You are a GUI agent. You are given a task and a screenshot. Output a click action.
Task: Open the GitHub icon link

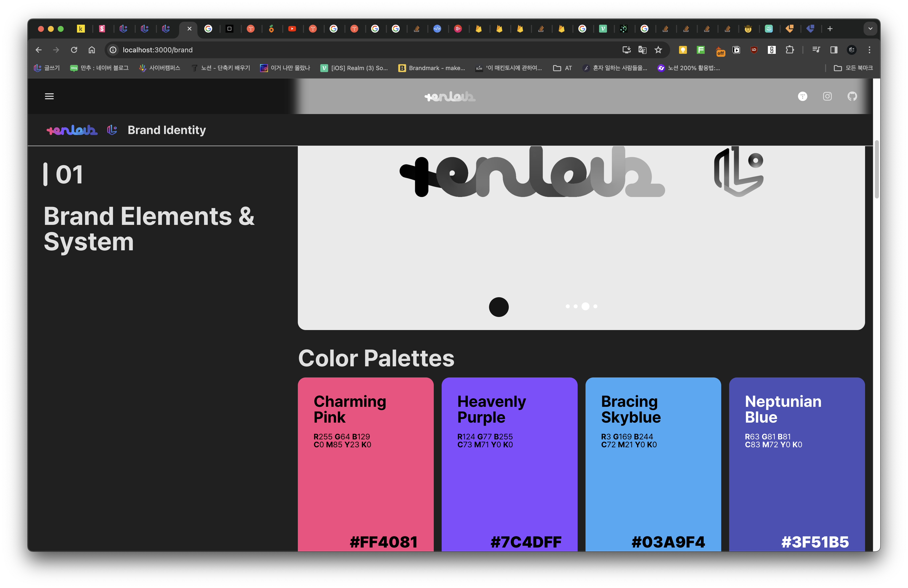852,96
